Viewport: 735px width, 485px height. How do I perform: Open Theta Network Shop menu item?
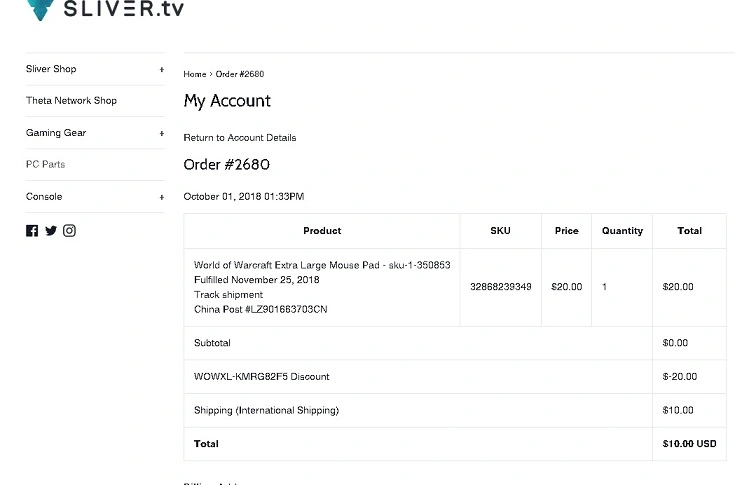click(x=71, y=101)
